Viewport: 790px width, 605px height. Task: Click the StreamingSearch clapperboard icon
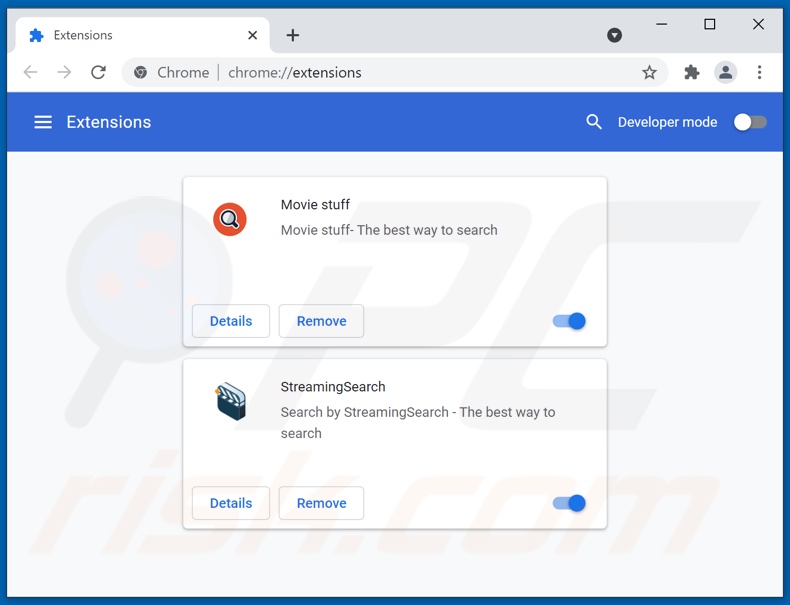pos(230,401)
